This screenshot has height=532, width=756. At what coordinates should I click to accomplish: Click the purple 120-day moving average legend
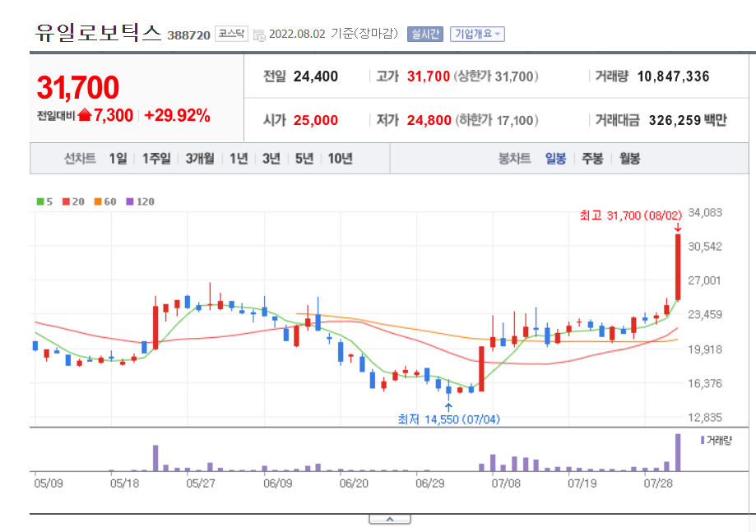[x=141, y=201]
